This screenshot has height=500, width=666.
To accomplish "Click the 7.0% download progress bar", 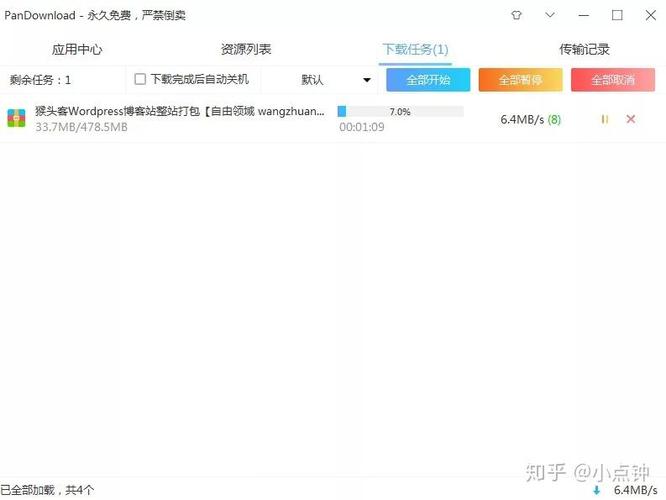I will tap(400, 112).
